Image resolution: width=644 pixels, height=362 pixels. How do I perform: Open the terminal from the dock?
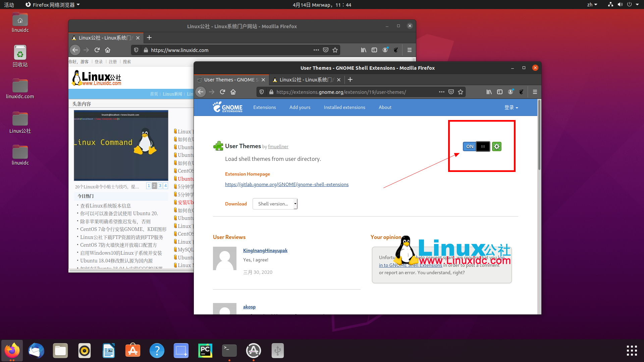[x=229, y=351]
